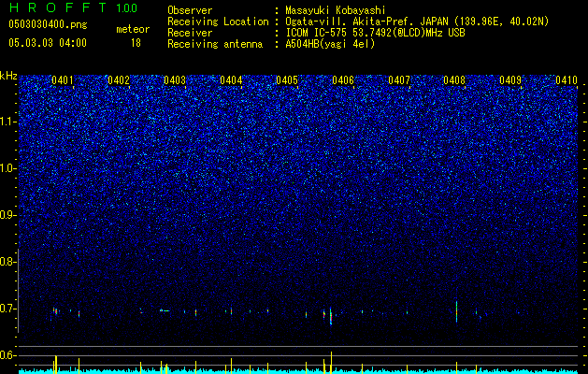This screenshot has height=374, width=588.
Task: Click the 0401 time marker
Action: pyautogui.click(x=63, y=79)
